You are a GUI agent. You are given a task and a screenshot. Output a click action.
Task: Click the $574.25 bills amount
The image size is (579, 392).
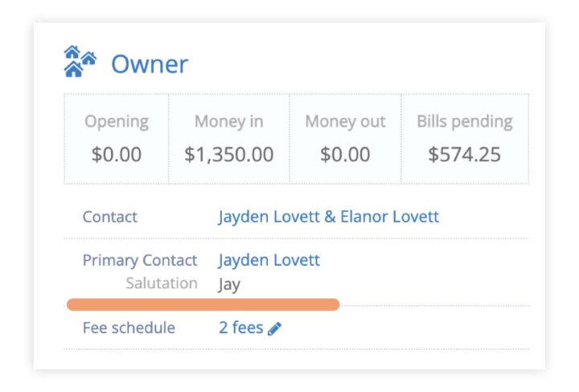(465, 154)
